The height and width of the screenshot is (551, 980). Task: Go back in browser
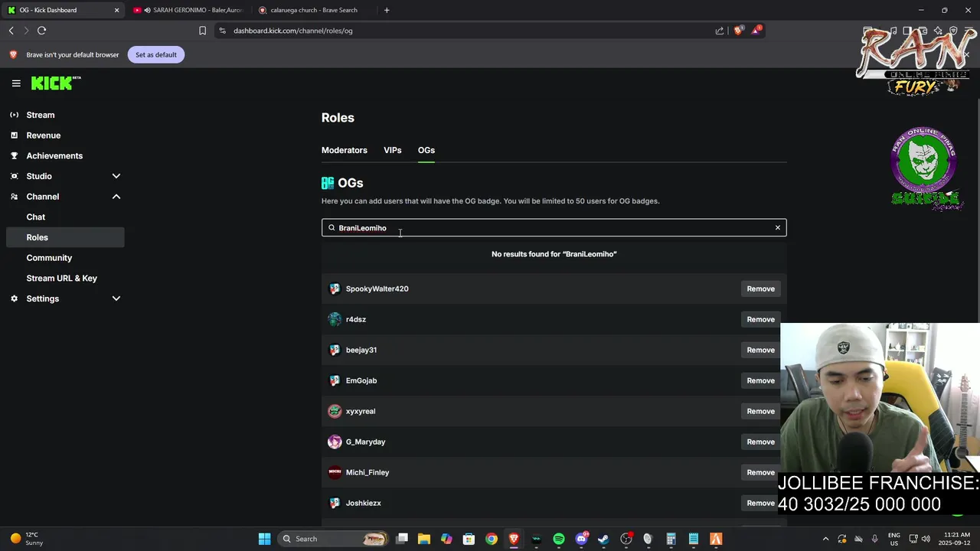coord(11,31)
